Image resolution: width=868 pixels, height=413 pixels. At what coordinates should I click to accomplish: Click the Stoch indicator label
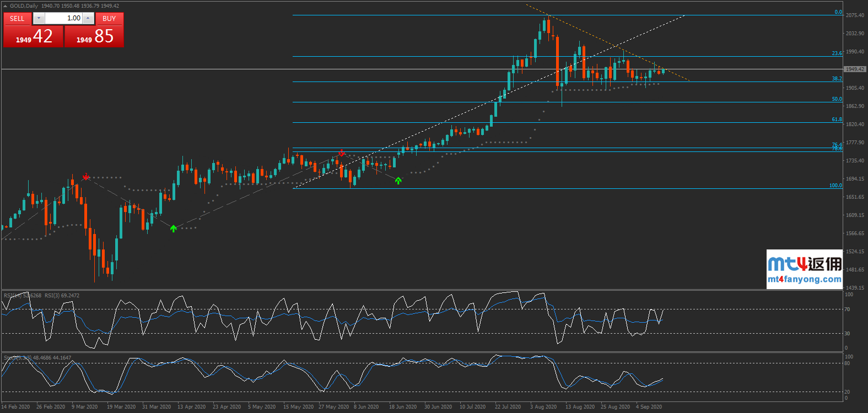click(37, 358)
